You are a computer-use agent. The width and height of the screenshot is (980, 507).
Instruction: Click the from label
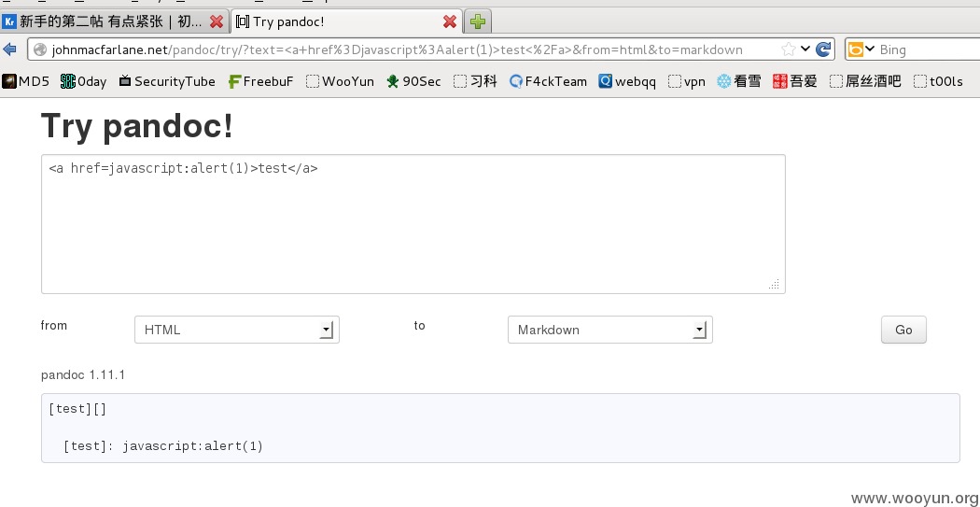pos(54,325)
